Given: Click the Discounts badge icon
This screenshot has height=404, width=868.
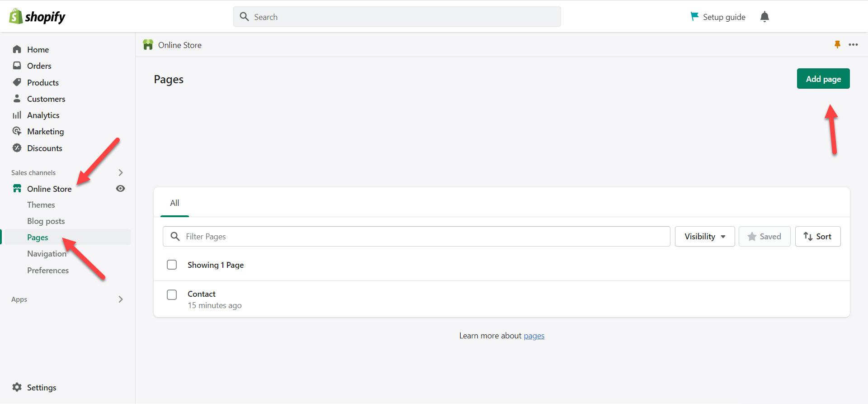Looking at the screenshot, I should tap(17, 148).
